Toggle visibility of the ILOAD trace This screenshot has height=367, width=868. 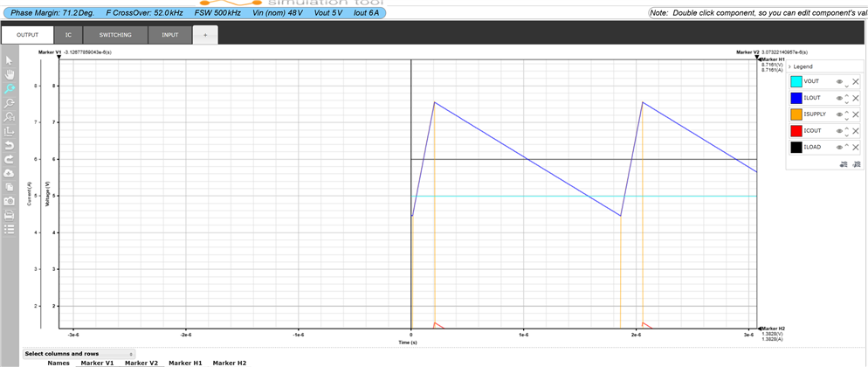(839, 148)
